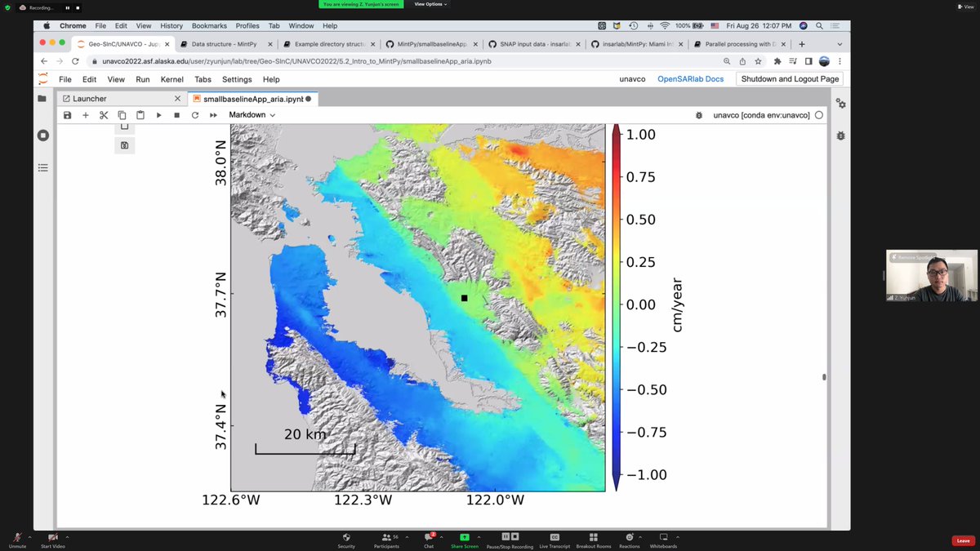Save the notebook with the floppy disk icon
980x551 pixels.
pos(67,115)
